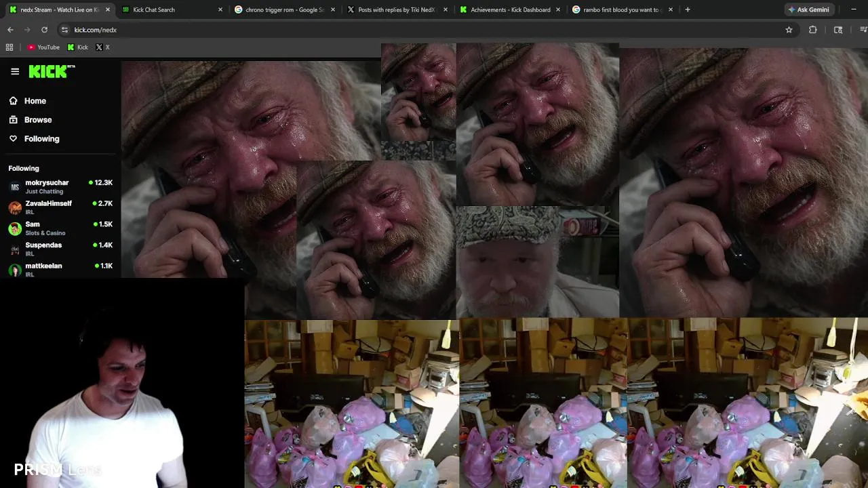Viewport: 868px width, 488px height.
Task: Click the Ask Gemini button
Action: pos(808,9)
